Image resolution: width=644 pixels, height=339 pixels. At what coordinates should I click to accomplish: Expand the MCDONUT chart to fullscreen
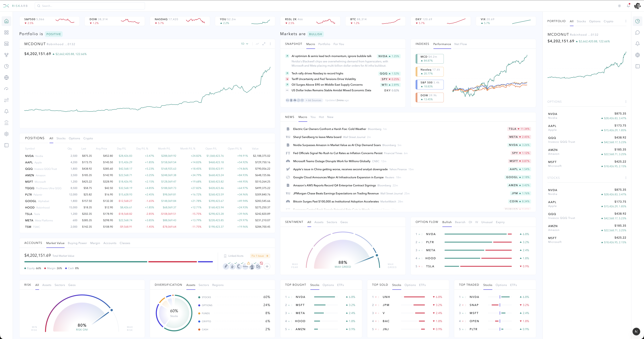tap(264, 44)
